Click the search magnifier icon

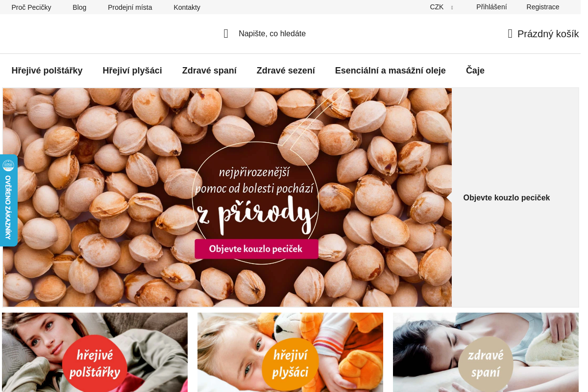click(226, 34)
